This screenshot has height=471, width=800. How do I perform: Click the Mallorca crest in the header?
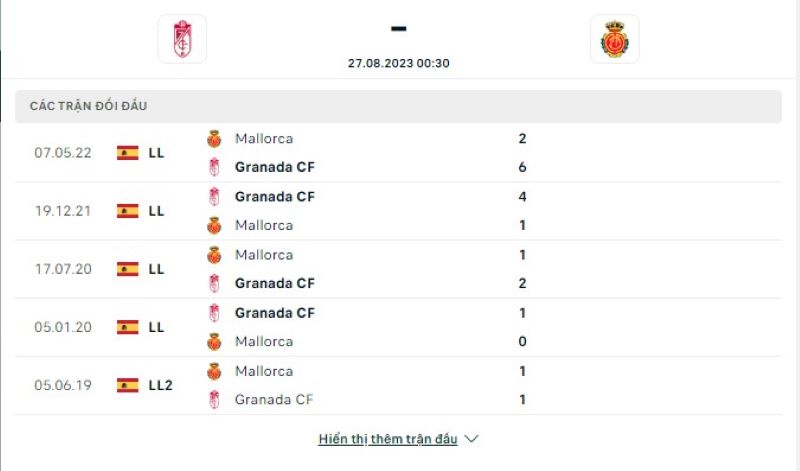tap(614, 39)
